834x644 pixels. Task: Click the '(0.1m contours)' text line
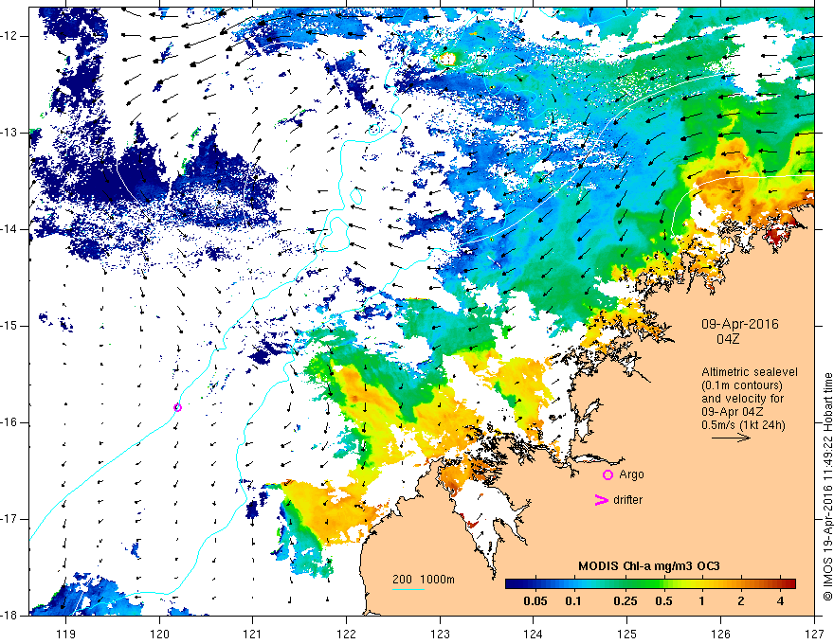pyautogui.click(x=742, y=385)
